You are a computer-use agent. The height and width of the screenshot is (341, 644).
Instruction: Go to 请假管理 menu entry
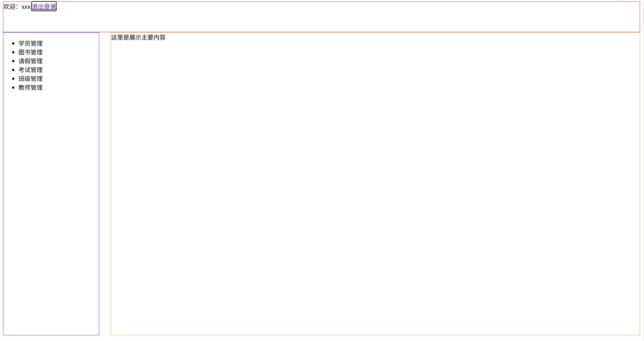pyautogui.click(x=31, y=61)
